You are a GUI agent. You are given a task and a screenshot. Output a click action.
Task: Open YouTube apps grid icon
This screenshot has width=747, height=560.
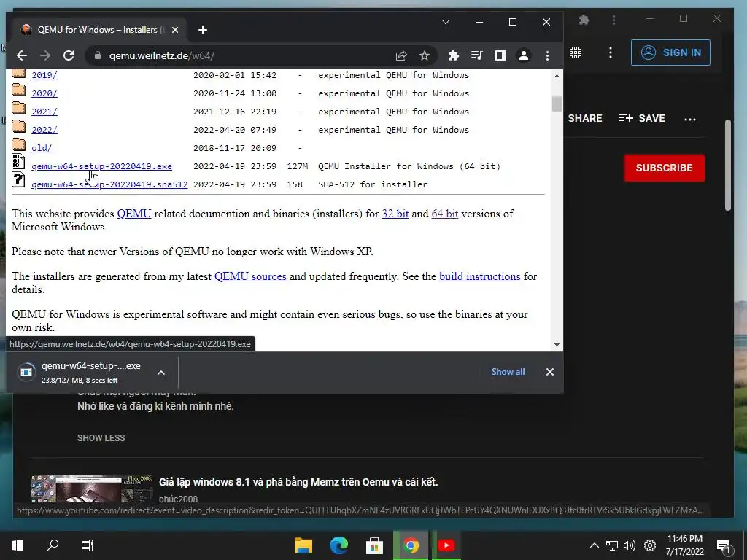coord(576,52)
